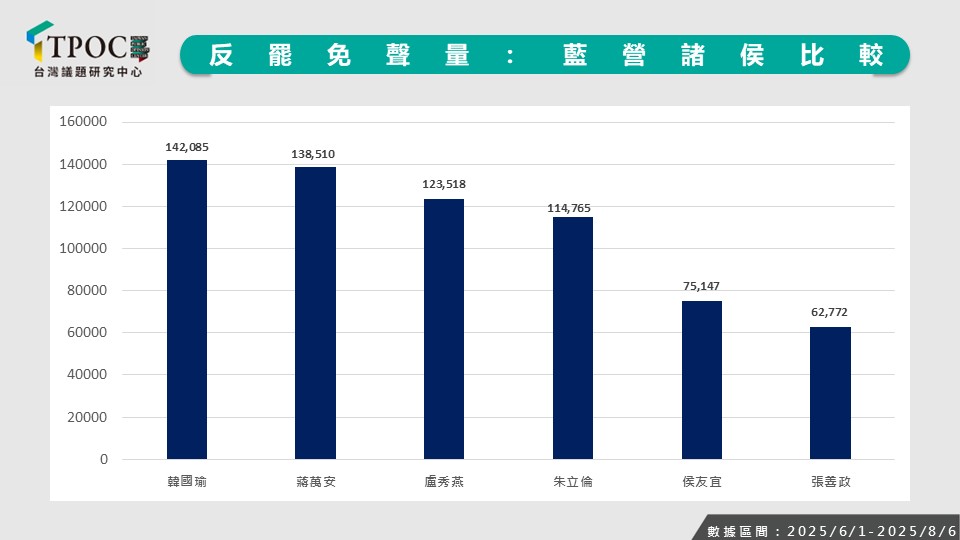Click the 盧秀燕 bar
Image resolution: width=960 pixels, height=540 pixels.
tap(444, 329)
